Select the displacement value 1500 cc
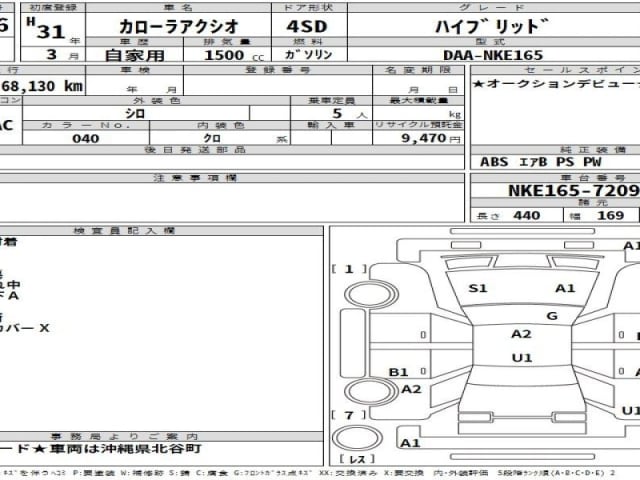The image size is (640, 480). tap(234, 55)
